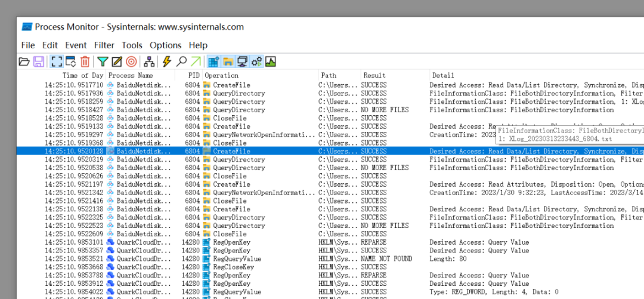Image resolution: width=644 pixels, height=299 pixels.
Task: Click the BaiduNetdisk icon in row 14:25:10.9517710
Action: (110, 85)
